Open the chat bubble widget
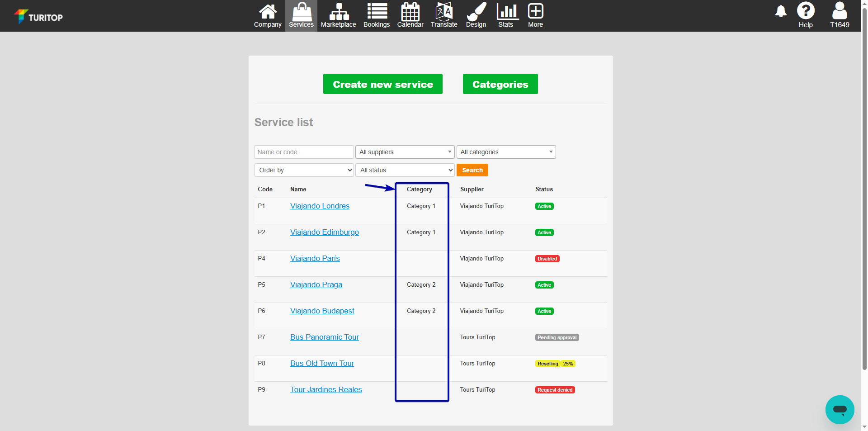The height and width of the screenshot is (431, 868). (x=840, y=410)
